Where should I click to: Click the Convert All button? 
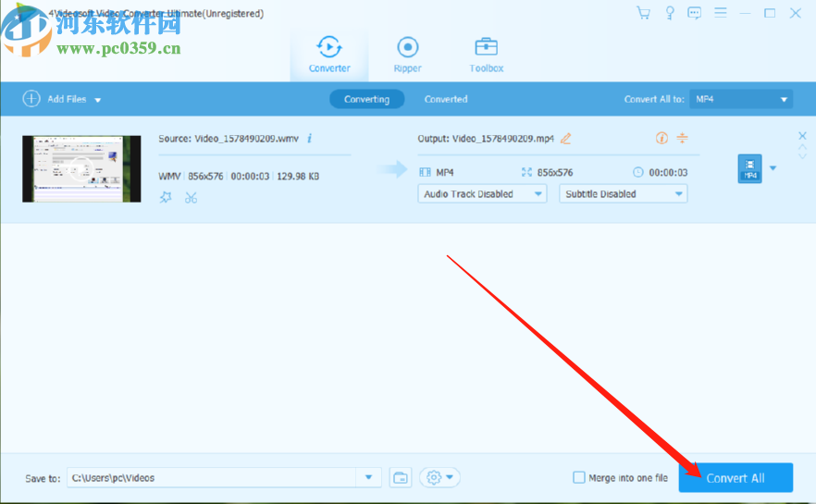[736, 477]
